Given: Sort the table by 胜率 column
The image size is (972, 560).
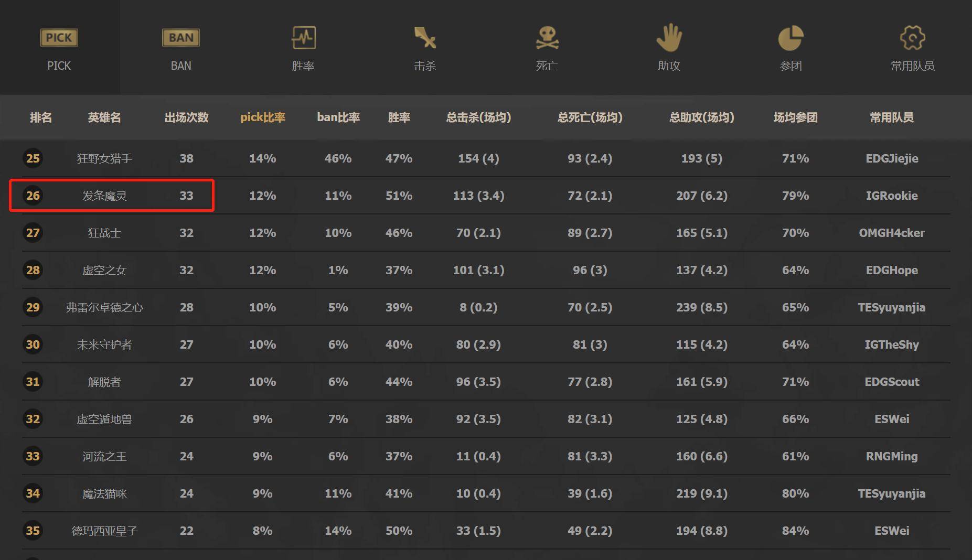Looking at the screenshot, I should coord(399,117).
